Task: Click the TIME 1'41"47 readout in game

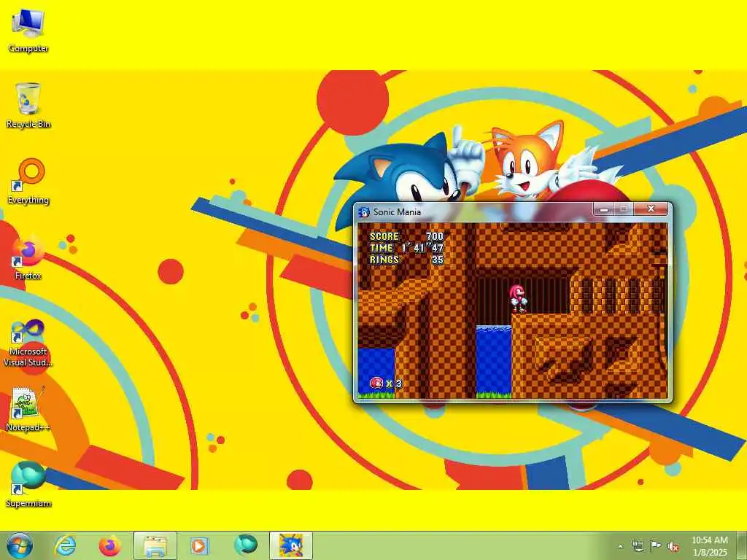Action: [407, 248]
